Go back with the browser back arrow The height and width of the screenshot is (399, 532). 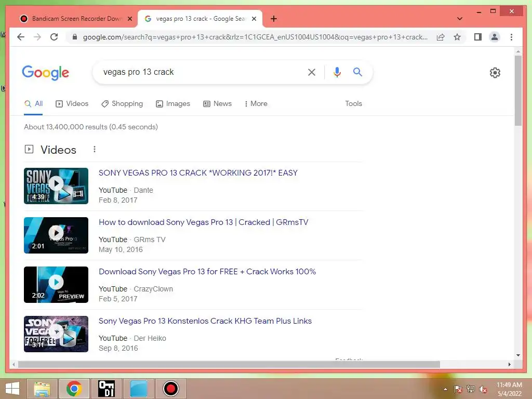click(21, 37)
